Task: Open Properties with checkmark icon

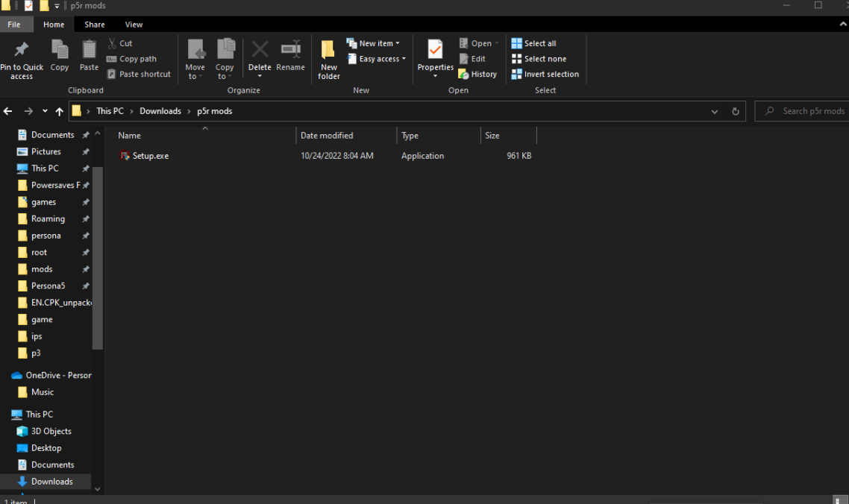Action: (435, 51)
